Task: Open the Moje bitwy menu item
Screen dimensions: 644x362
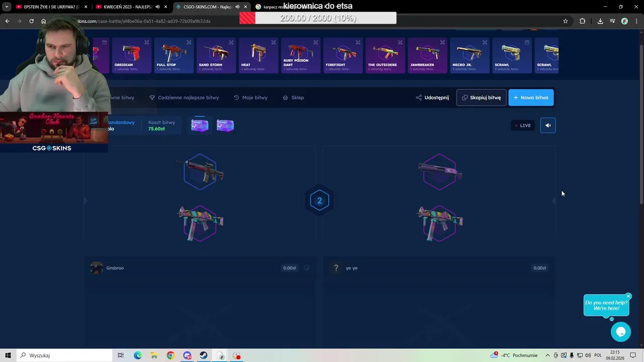Action: 251,98
